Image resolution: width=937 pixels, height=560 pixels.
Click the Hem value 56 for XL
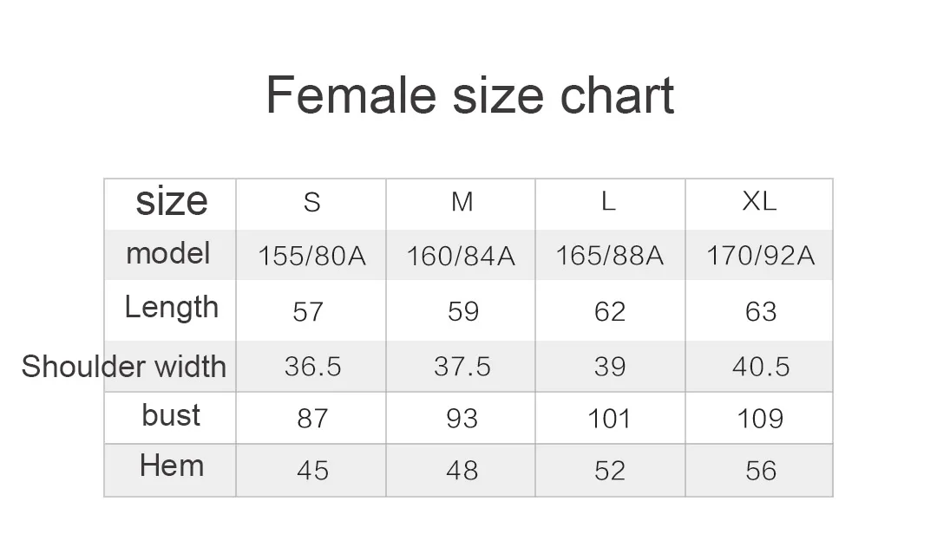(x=761, y=471)
